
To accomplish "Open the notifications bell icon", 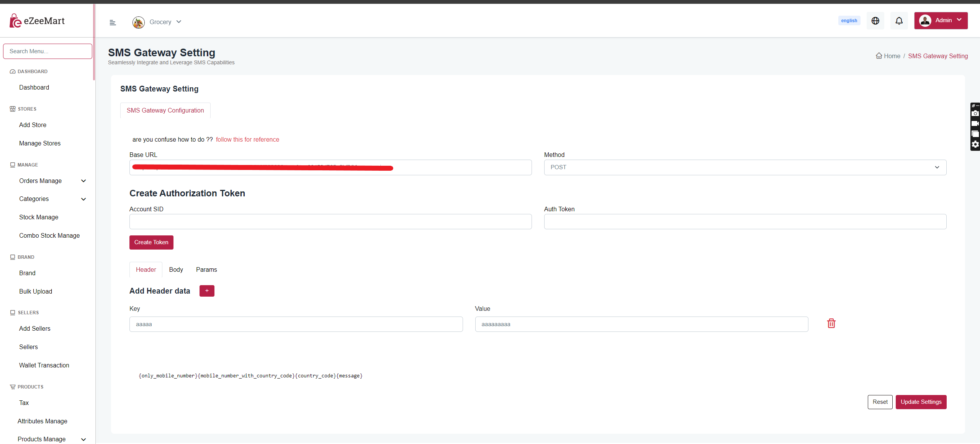I will point(899,21).
